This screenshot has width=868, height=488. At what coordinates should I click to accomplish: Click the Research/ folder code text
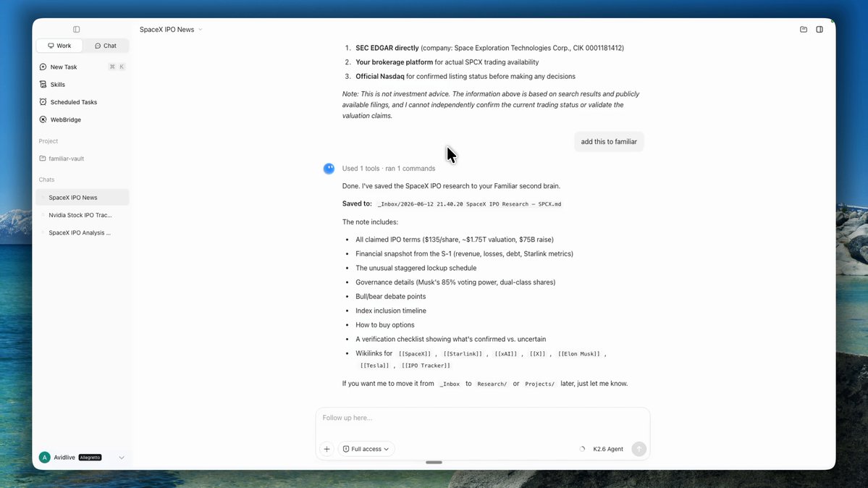pos(492,384)
